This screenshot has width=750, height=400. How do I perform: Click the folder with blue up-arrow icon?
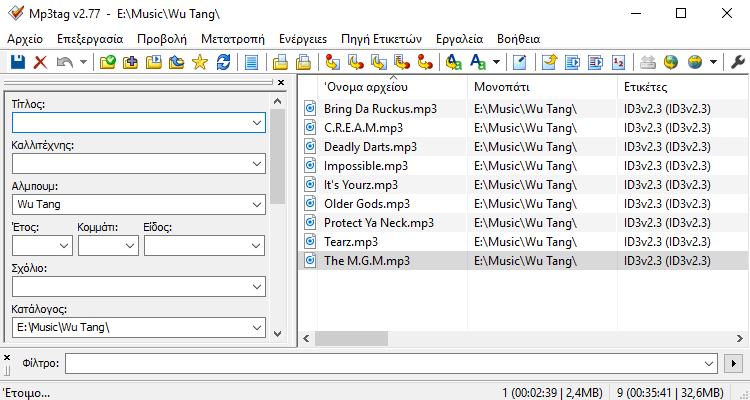pyautogui.click(x=176, y=62)
